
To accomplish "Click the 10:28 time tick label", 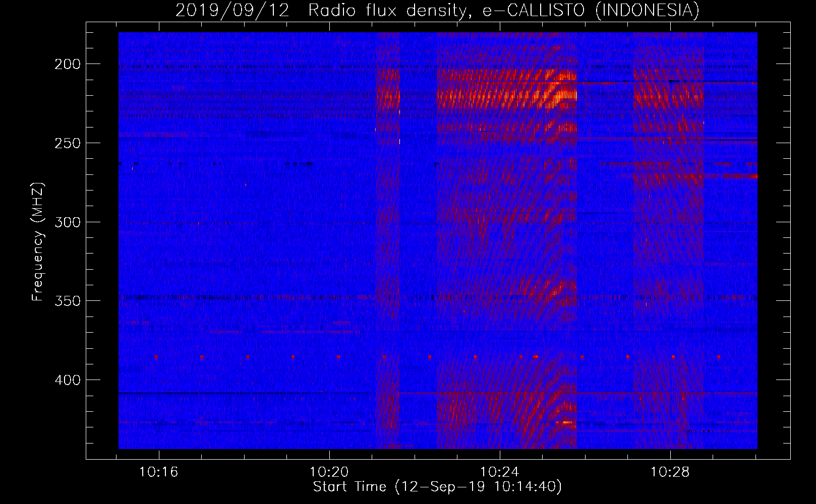I will pyautogui.click(x=670, y=472).
